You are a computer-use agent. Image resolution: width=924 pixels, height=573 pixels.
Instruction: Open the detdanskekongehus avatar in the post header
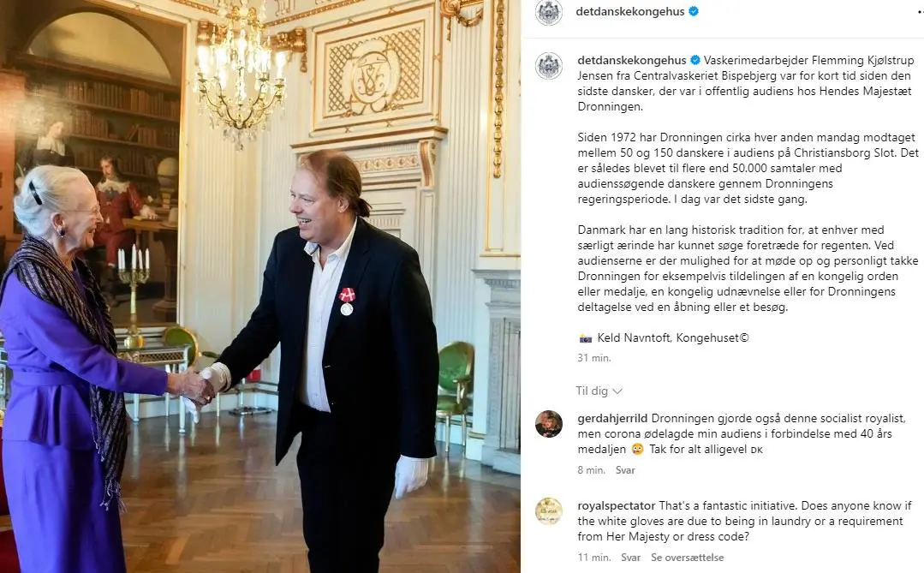point(549,12)
